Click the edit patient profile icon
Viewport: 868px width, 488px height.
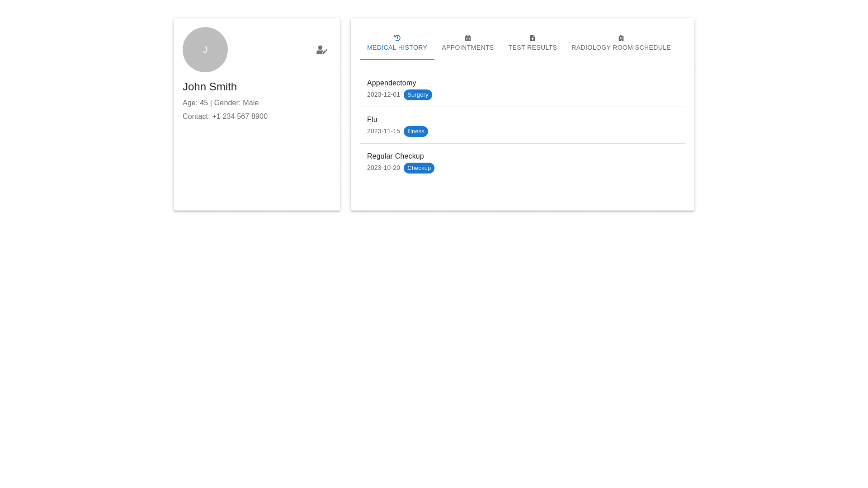pos(321,50)
